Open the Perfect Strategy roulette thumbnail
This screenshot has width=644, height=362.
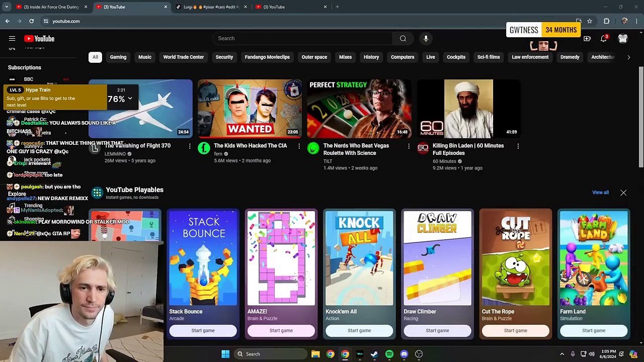[x=359, y=109]
